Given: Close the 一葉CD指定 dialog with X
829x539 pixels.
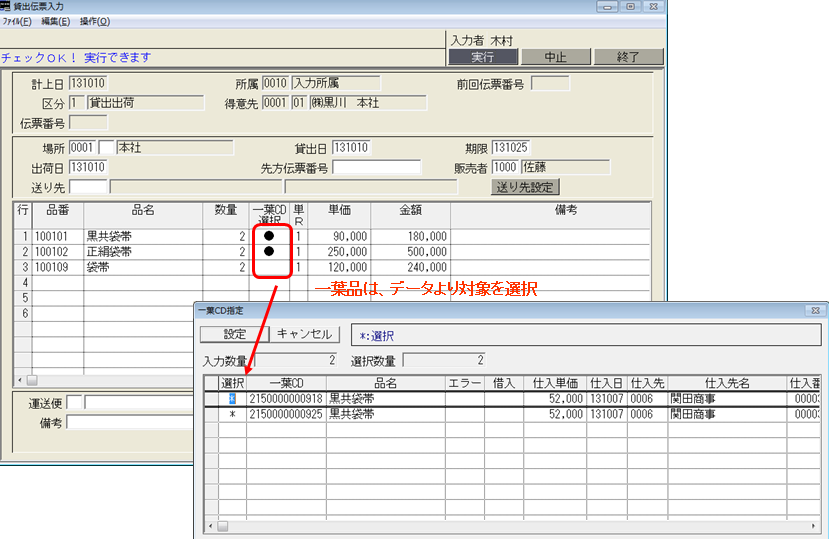Looking at the screenshot, I should click(814, 311).
